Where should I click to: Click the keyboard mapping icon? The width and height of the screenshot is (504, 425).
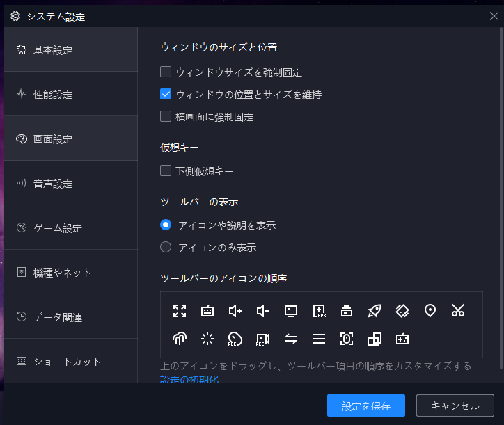207,311
